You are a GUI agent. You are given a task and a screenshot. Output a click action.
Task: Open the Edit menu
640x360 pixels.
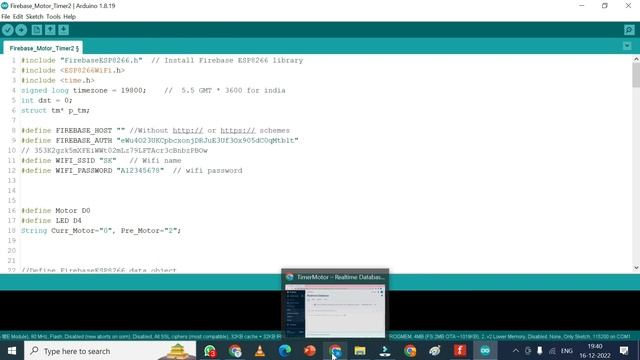click(x=18, y=17)
